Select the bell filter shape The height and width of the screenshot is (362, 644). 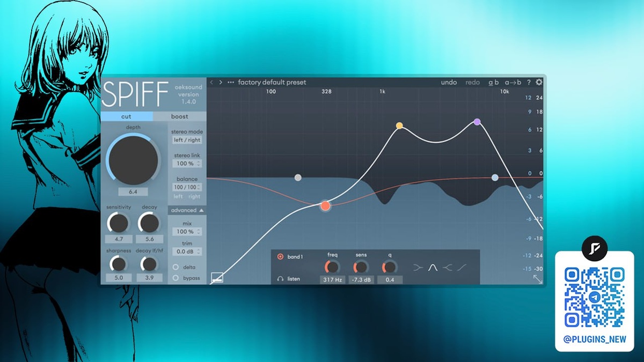[433, 267]
